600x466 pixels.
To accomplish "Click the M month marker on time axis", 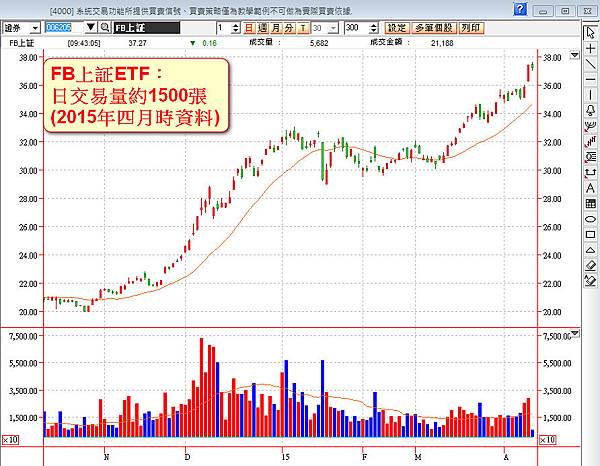I will 417,457.
